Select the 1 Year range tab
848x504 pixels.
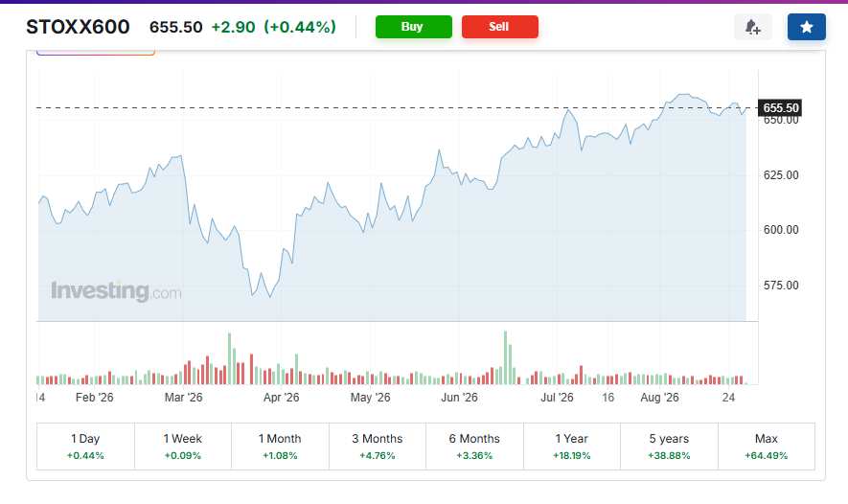[572, 447]
